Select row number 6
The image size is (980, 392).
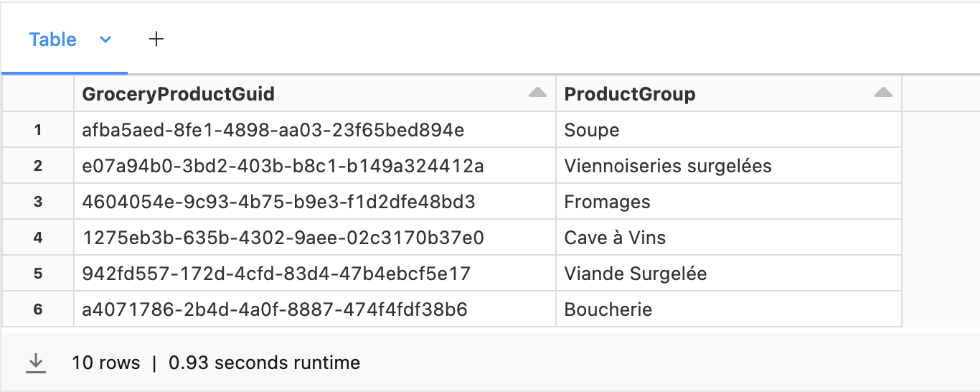click(38, 309)
